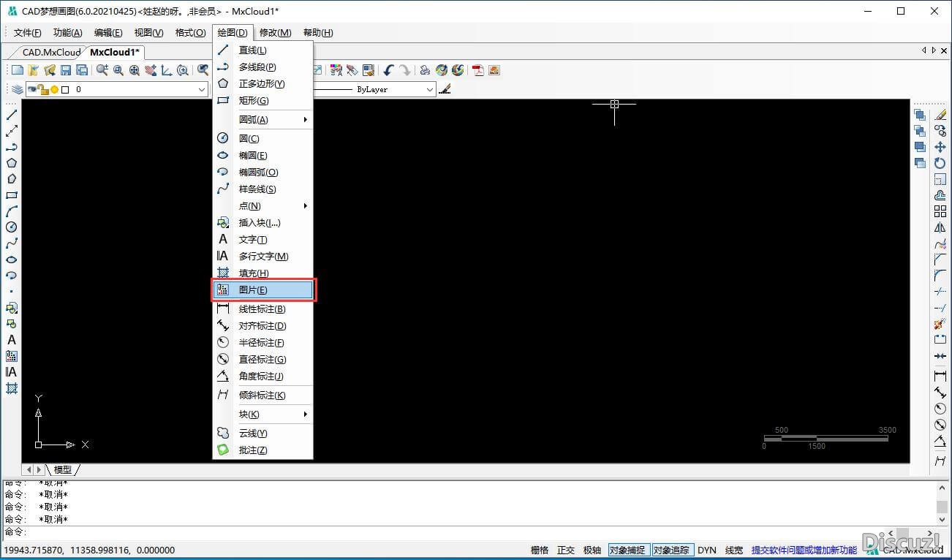Select the Circle tool in left toolbar
952x560 pixels.
pyautogui.click(x=12, y=227)
